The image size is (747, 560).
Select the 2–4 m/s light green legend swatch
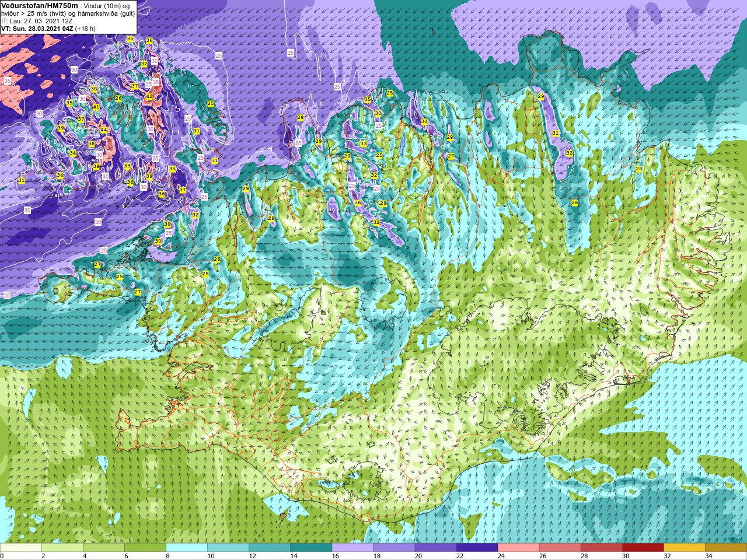pyautogui.click(x=62, y=548)
